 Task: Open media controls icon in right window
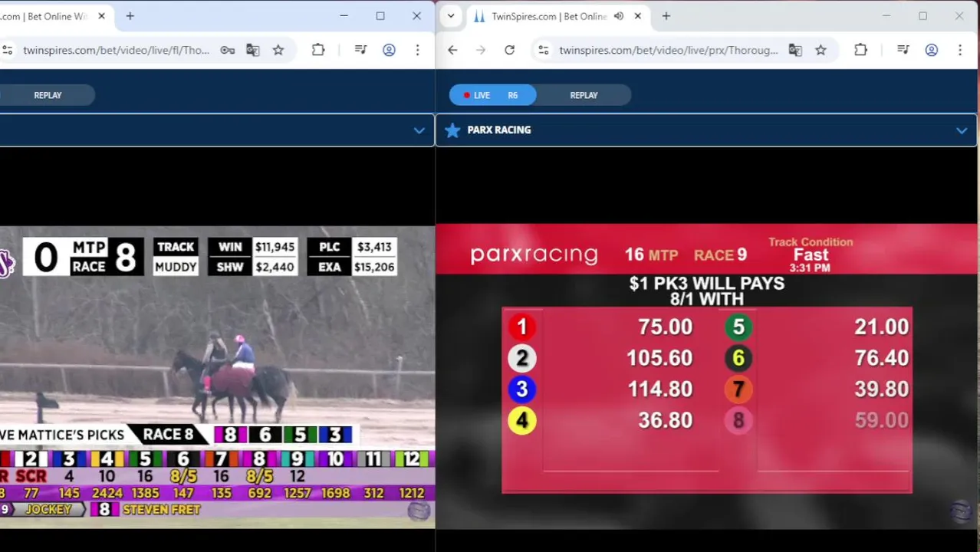pos(903,50)
